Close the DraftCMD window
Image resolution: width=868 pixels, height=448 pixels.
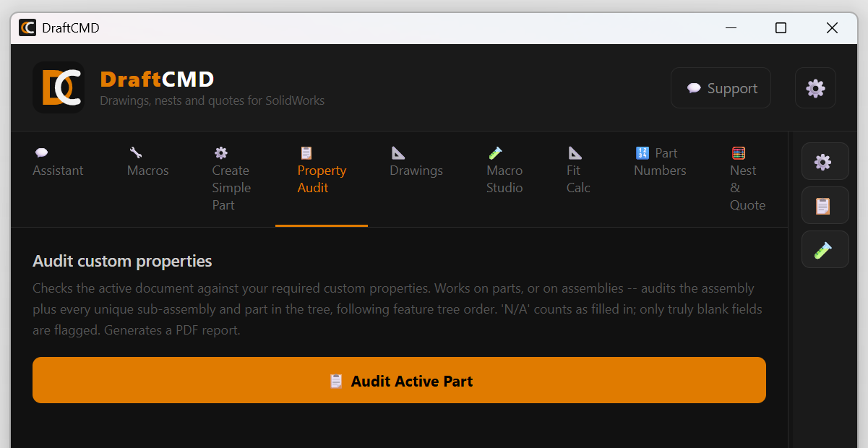(x=832, y=28)
